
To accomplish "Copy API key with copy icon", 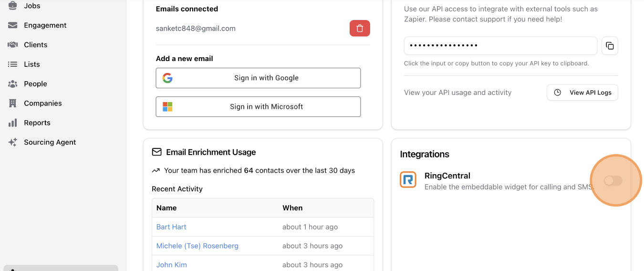I will (610, 46).
